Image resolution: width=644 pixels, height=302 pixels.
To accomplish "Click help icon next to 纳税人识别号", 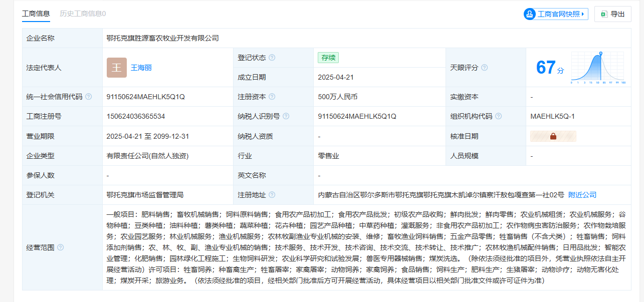I will (x=286, y=116).
